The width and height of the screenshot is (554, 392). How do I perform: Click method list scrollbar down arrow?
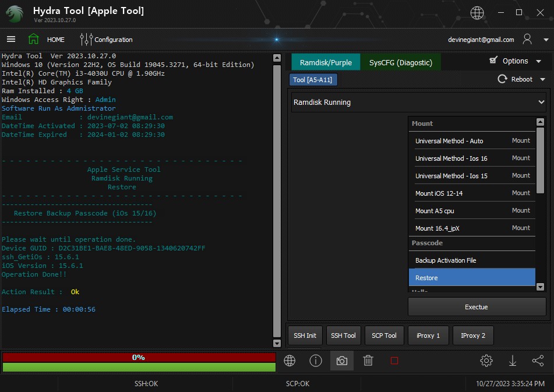point(540,287)
